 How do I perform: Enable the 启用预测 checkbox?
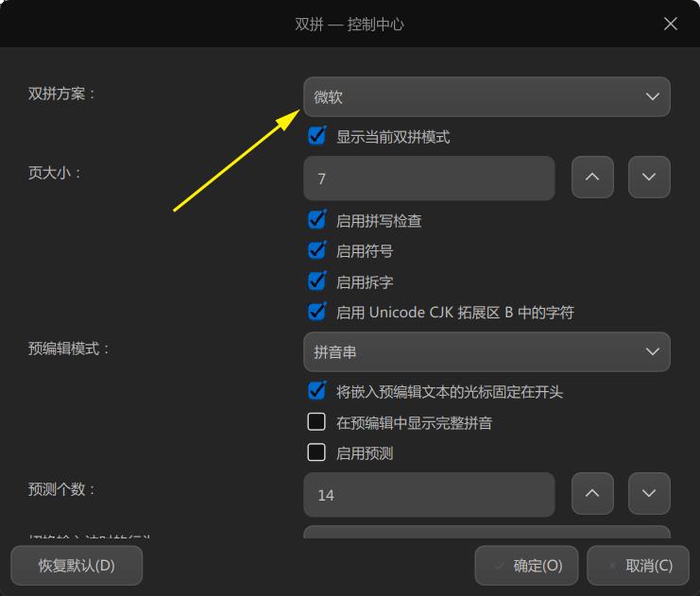(x=316, y=452)
